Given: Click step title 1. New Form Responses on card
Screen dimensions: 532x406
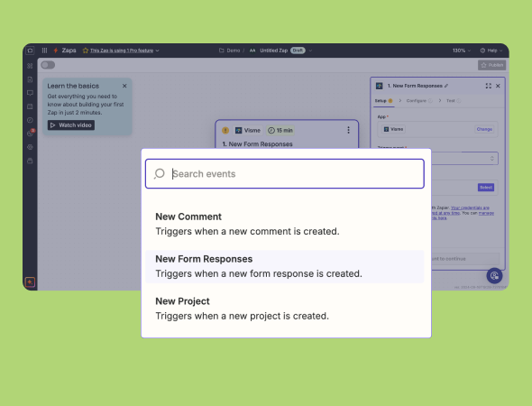Looking at the screenshot, I should 257,144.
